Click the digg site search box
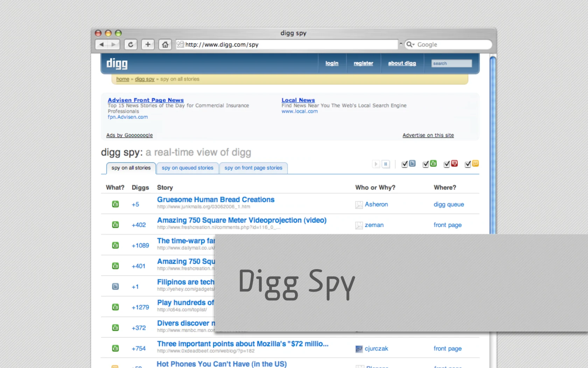Image resolution: width=588 pixels, height=368 pixels. 451,63
